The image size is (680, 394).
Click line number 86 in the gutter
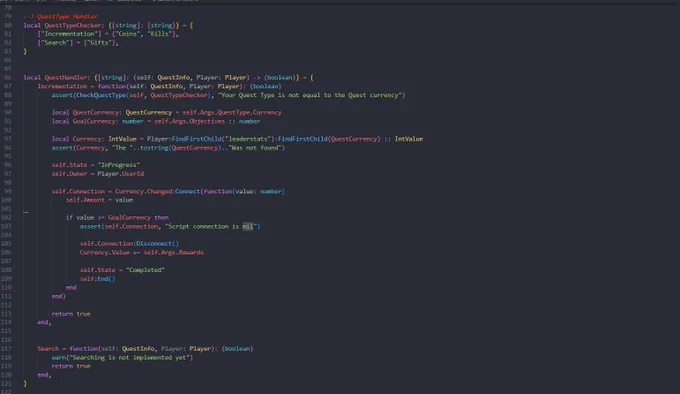(8, 78)
